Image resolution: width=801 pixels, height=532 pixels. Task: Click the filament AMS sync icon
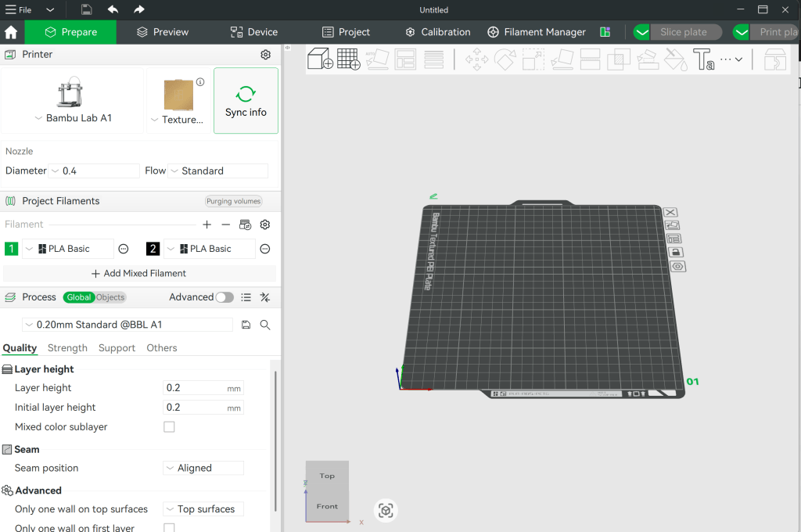[245, 225]
